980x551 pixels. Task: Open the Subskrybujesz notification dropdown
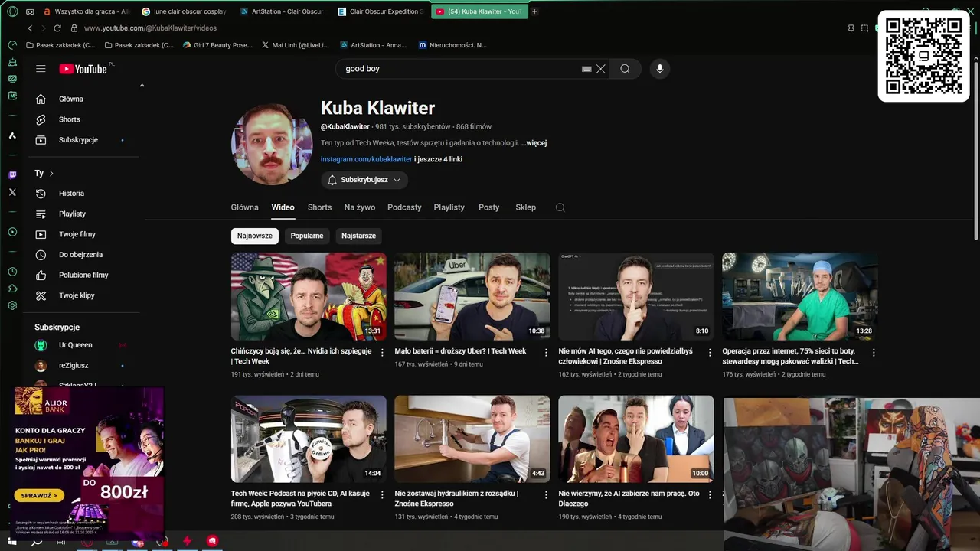pos(364,180)
